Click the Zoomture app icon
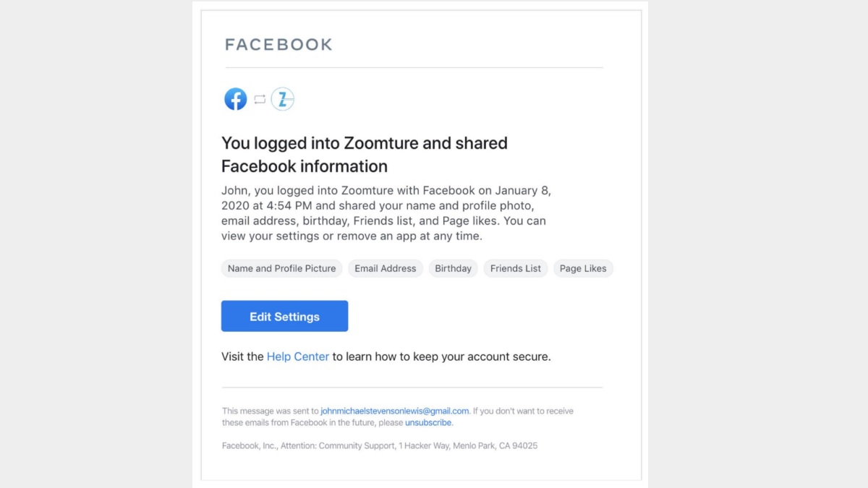The height and width of the screenshot is (488, 868). (282, 98)
